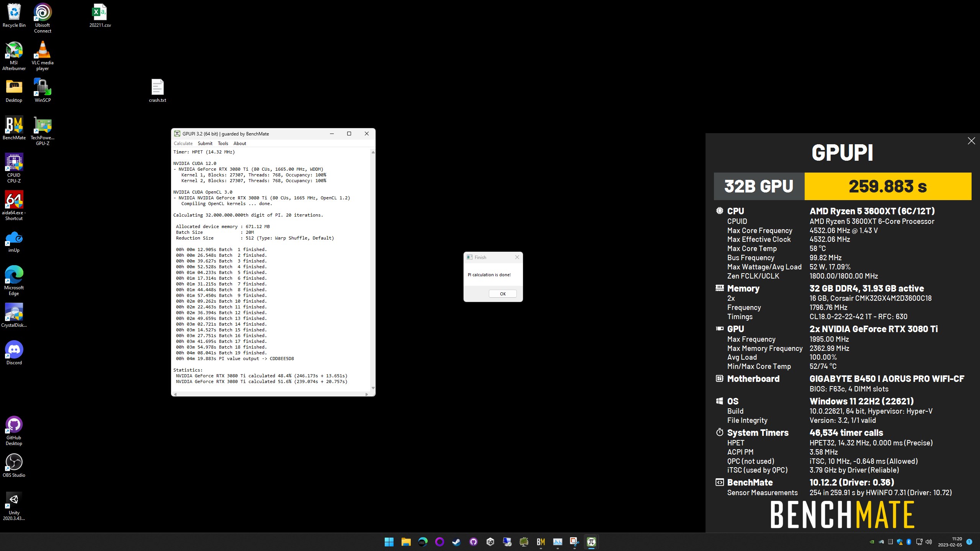This screenshot has height=551, width=980.
Task: Select the Recycle Bin desktop icon
Action: tap(14, 16)
